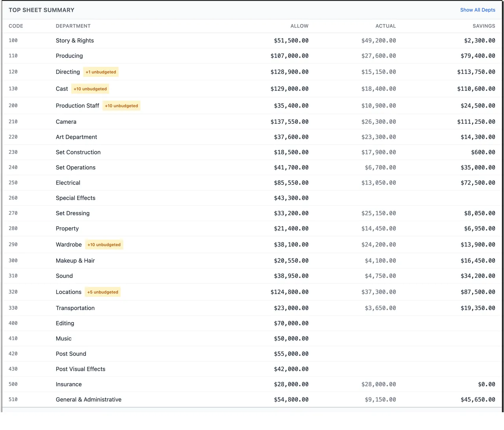
Task: Select the Set Operations department
Action: 76,168
